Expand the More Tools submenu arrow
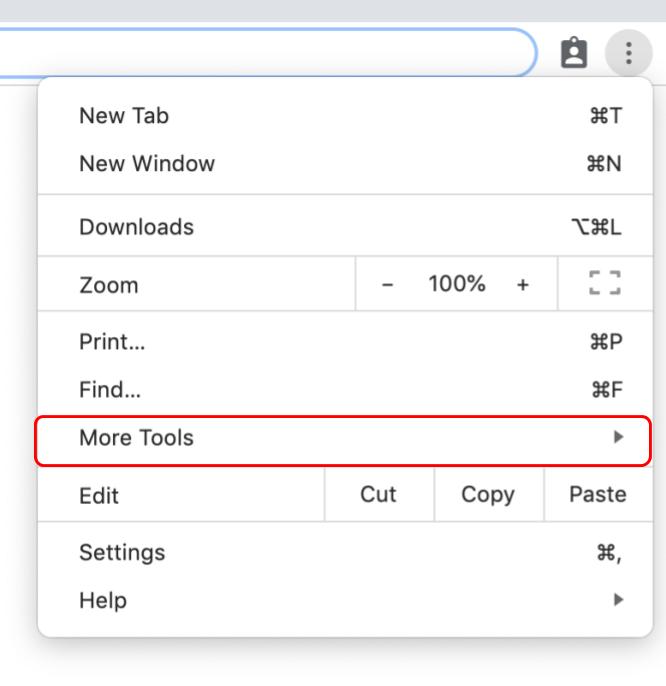 618,437
